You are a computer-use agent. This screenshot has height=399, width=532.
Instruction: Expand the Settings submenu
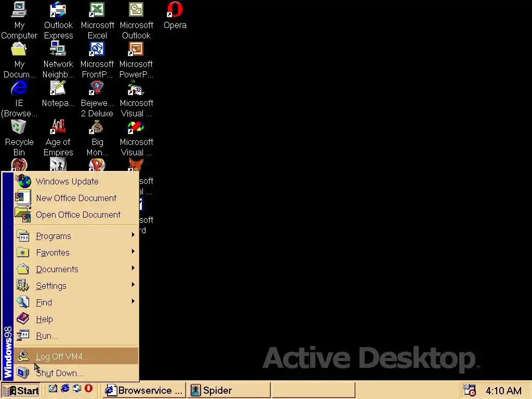pos(76,286)
